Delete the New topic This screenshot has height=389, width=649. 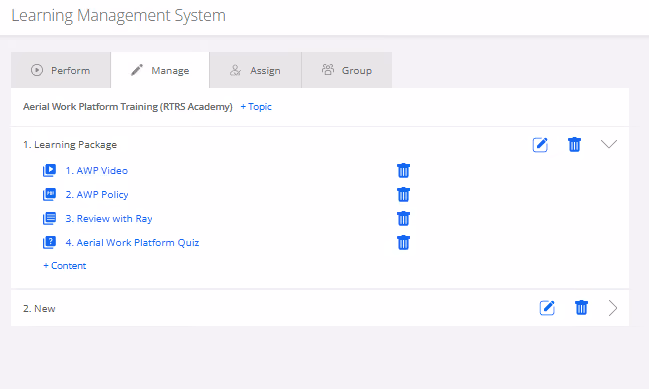pyautogui.click(x=581, y=308)
